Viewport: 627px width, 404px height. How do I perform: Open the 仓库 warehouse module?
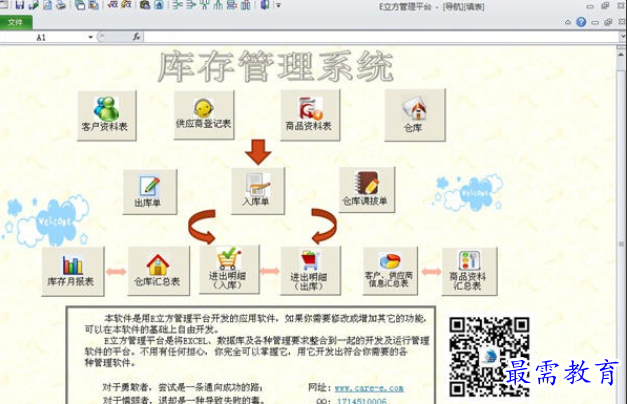[x=415, y=115]
